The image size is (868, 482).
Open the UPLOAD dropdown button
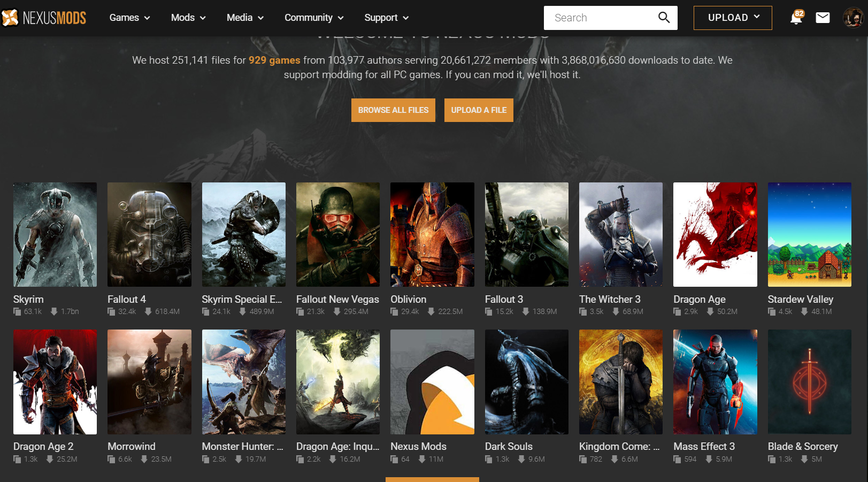pyautogui.click(x=733, y=18)
